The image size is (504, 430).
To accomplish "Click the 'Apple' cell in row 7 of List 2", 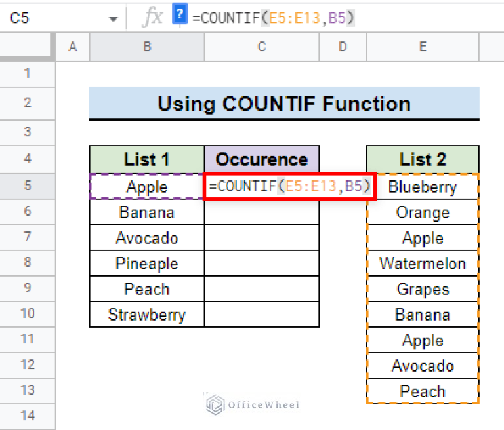I will coord(423,238).
